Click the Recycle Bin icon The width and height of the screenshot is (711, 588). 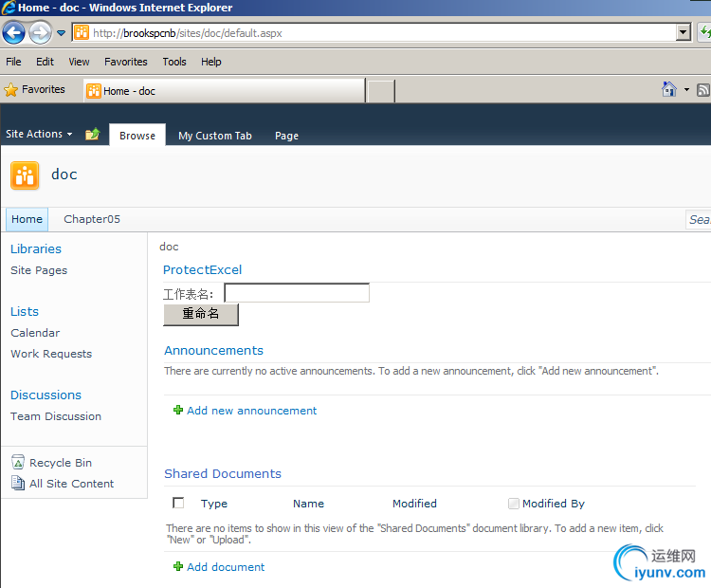pos(18,462)
